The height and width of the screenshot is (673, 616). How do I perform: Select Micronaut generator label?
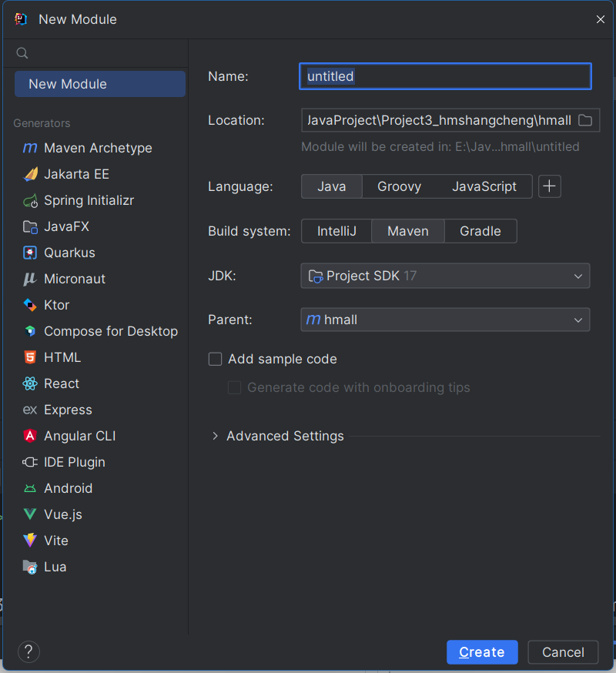[x=75, y=279]
